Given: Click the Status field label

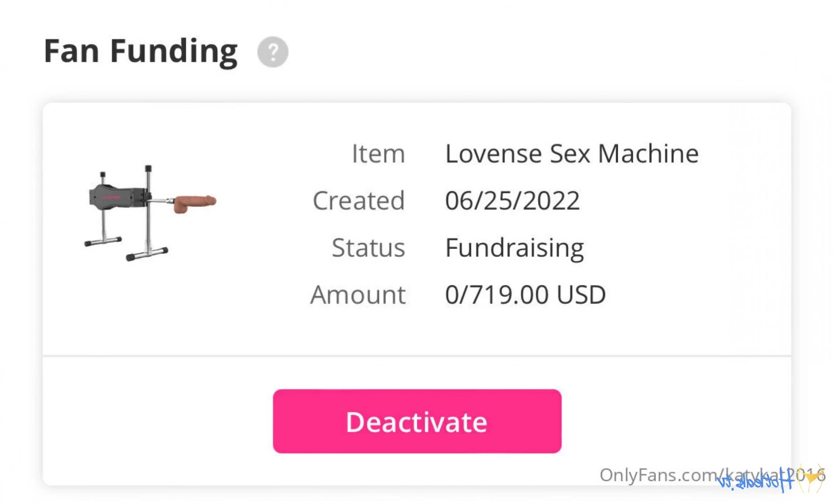Looking at the screenshot, I should tap(368, 248).
